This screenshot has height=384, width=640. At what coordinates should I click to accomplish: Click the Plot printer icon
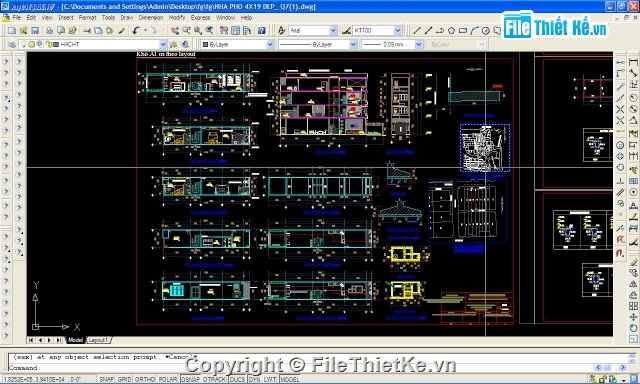[x=49, y=31]
